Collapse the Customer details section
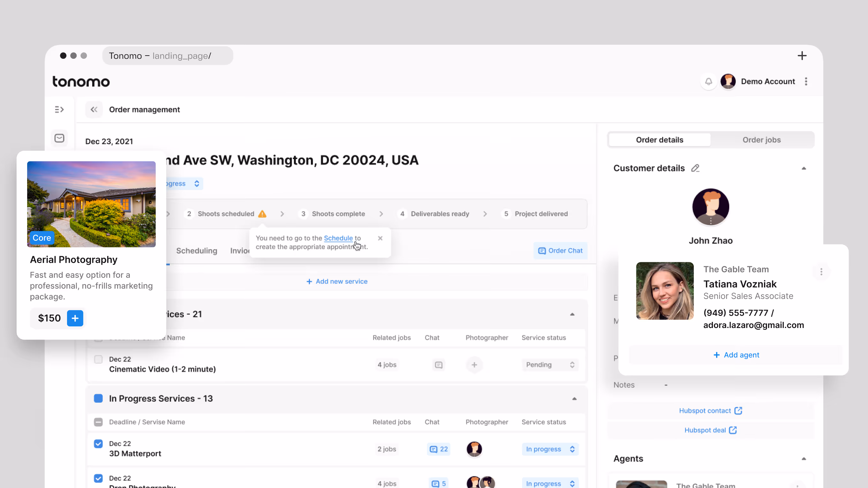Viewport: 868px width, 488px height. pos(804,168)
